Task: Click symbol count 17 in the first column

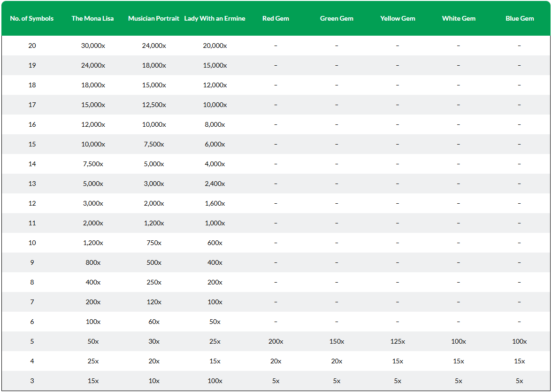Action: pos(32,105)
